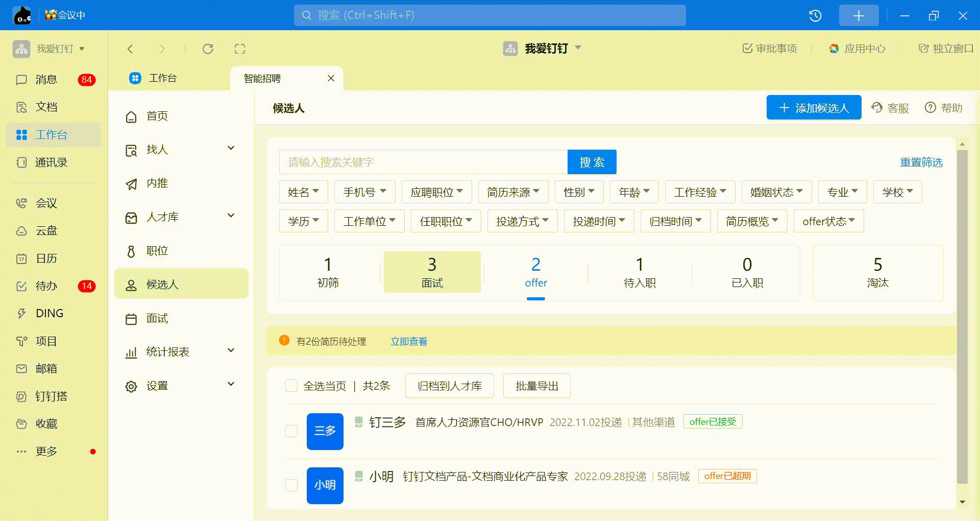
Task: Open DING from the left sidebar
Action: tap(50, 314)
